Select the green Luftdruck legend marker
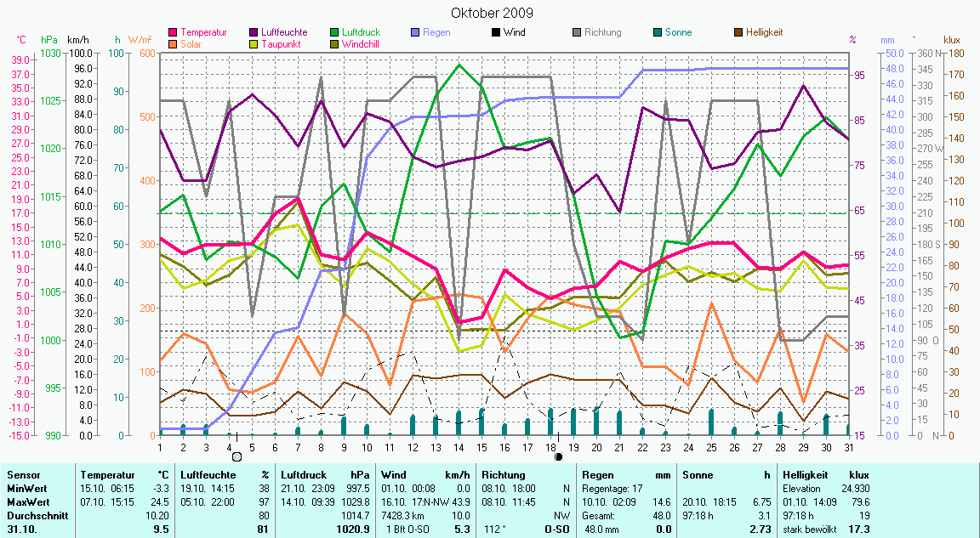Screen dimensions: 980x538 point(334,33)
